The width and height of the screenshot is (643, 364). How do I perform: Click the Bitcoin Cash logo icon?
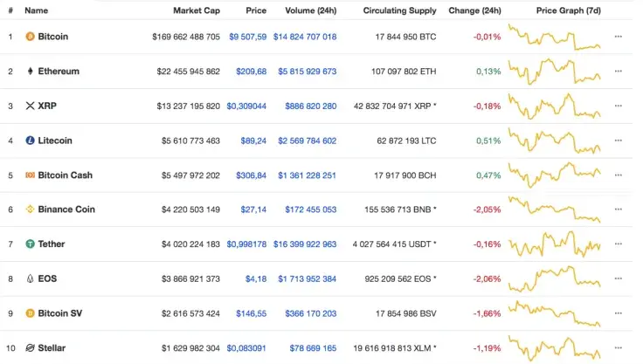(x=30, y=175)
